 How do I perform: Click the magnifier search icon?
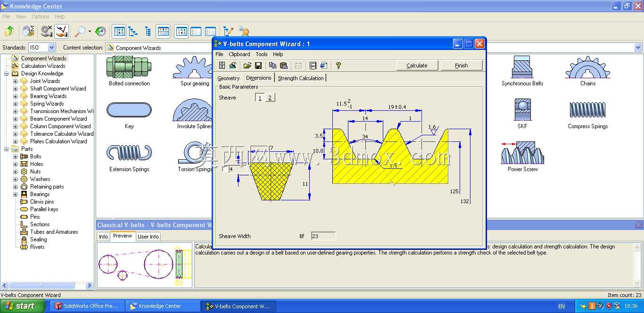(80, 32)
